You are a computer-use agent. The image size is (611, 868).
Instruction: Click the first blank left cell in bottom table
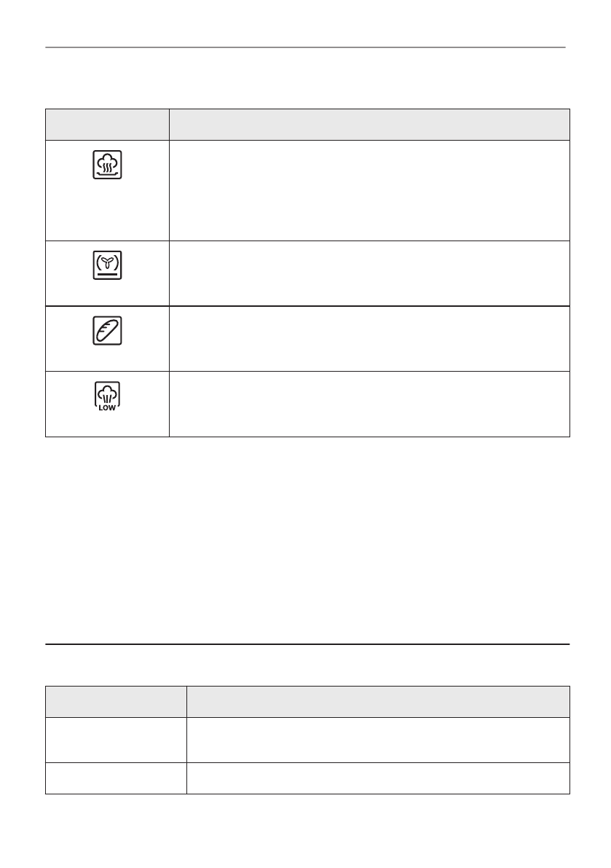click(116, 740)
